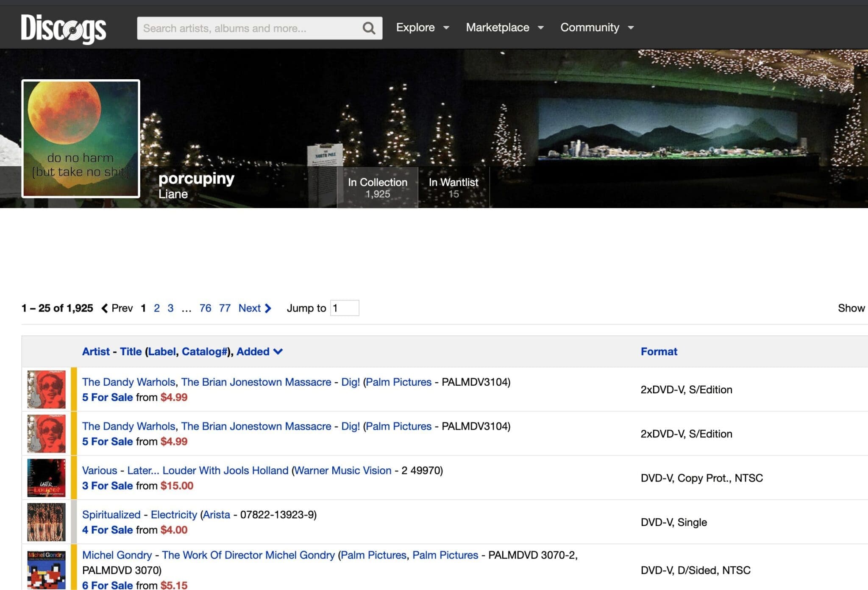Open Later... Louder With Jools Holland title

pos(208,470)
